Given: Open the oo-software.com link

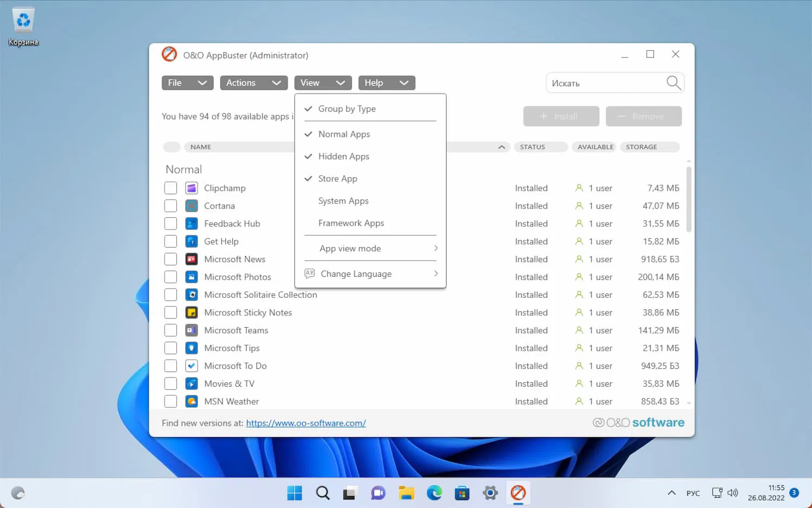Looking at the screenshot, I should [306, 423].
